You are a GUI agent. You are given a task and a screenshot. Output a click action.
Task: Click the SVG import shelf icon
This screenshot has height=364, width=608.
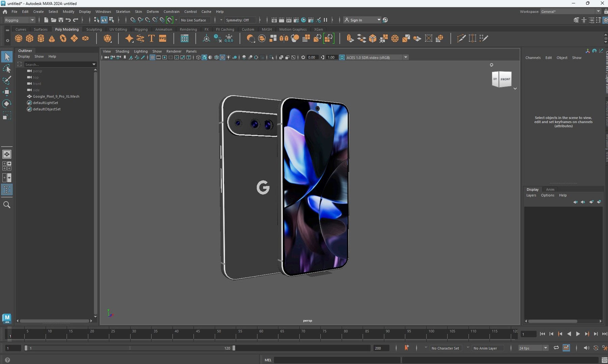(x=163, y=38)
